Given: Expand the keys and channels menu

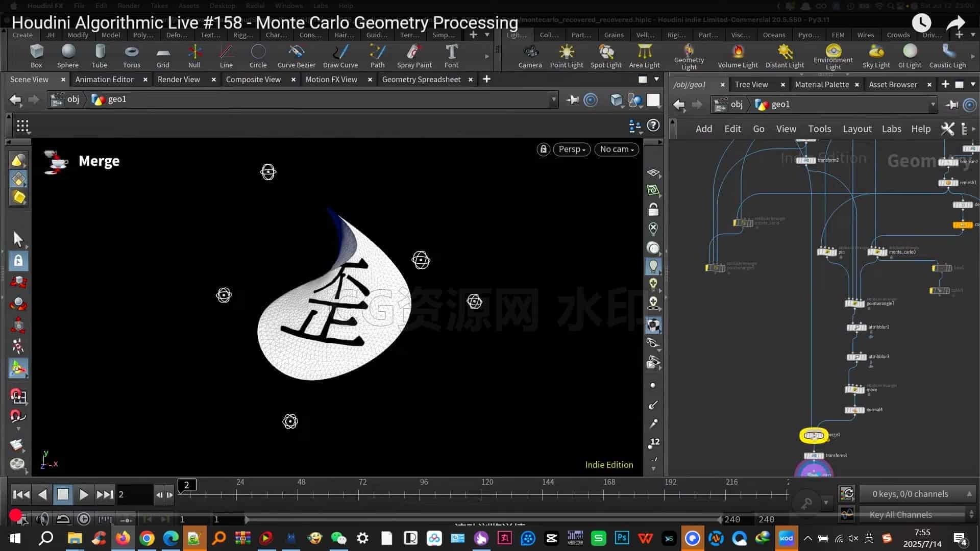Looking at the screenshot, I should 918,494.
